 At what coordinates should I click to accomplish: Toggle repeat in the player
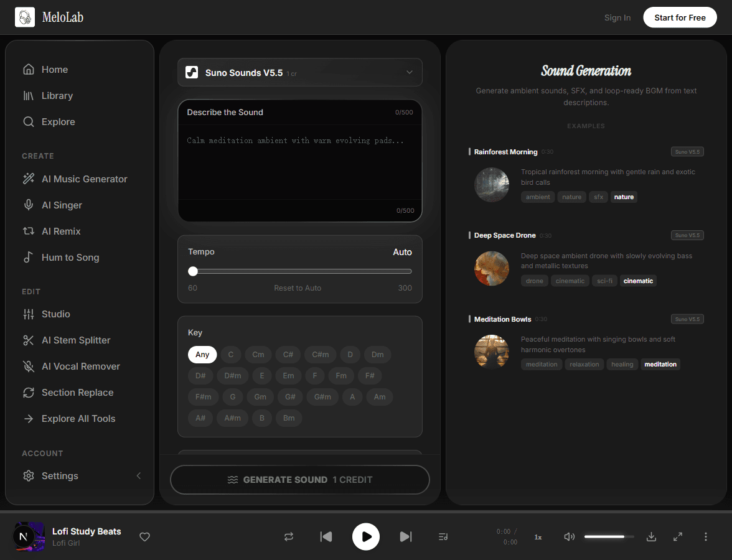pyautogui.click(x=289, y=536)
